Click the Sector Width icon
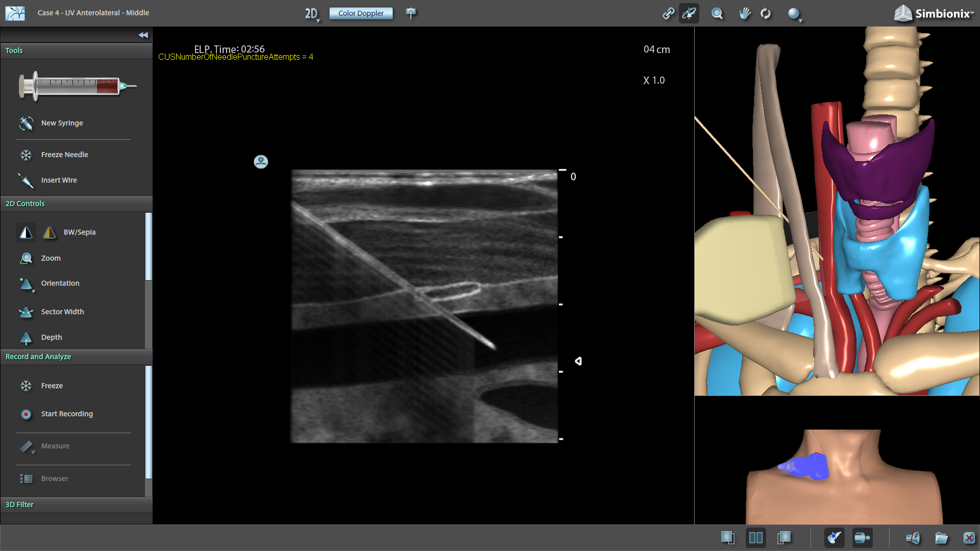The image size is (980, 551). [x=26, y=312]
